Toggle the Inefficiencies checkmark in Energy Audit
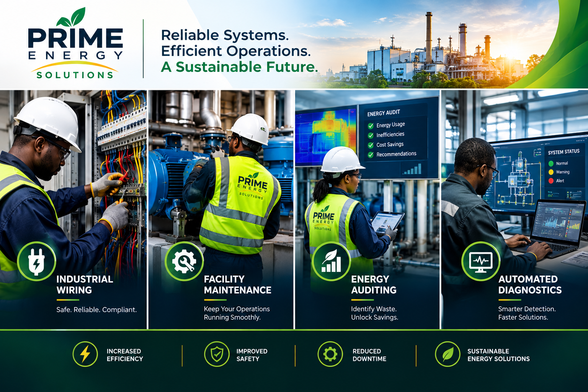588x392 pixels. [371, 136]
